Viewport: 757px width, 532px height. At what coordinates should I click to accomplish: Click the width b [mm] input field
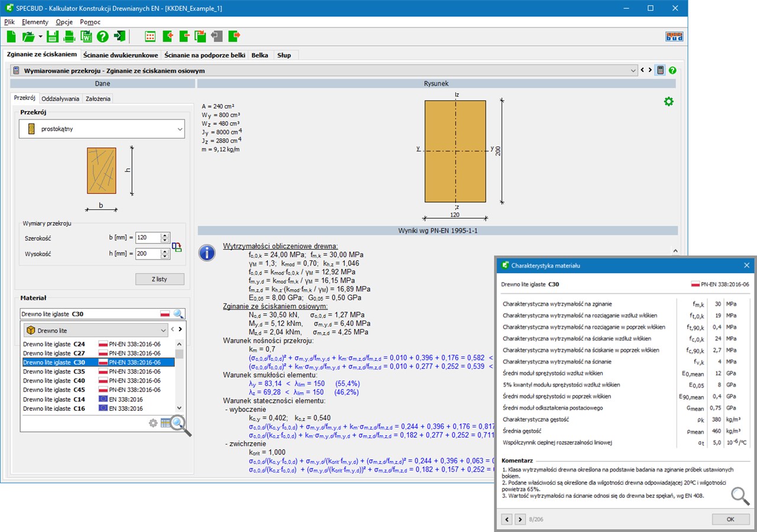[148, 238]
